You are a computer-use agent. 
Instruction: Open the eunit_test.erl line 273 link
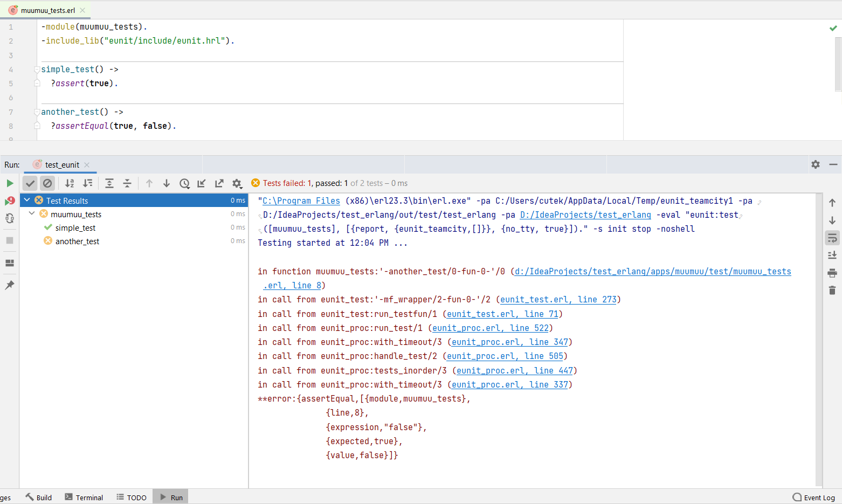pyautogui.click(x=558, y=300)
